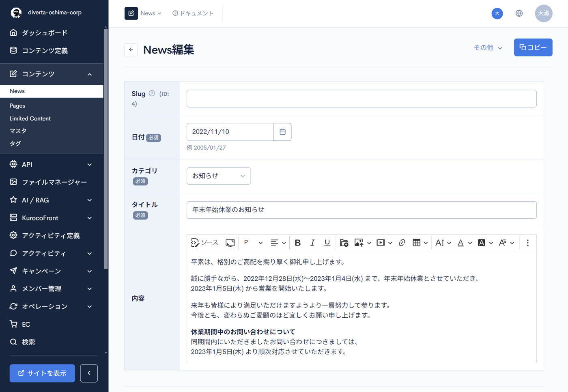This screenshot has width=568, height=392.
Task: Click the insert table icon
Action: point(416,243)
